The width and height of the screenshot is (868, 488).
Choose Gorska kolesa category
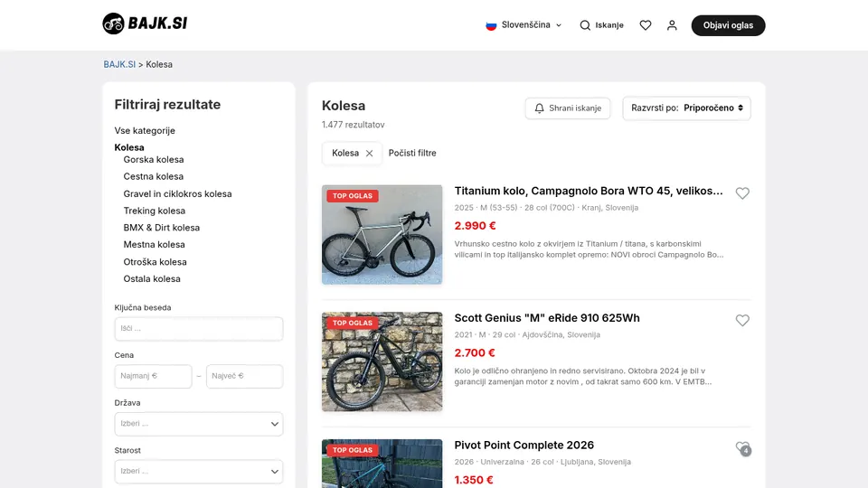pyautogui.click(x=154, y=159)
